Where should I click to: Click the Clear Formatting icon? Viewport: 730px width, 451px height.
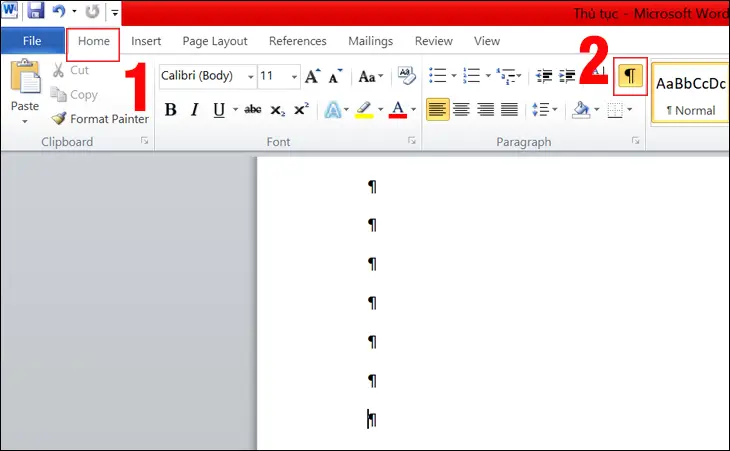point(406,76)
